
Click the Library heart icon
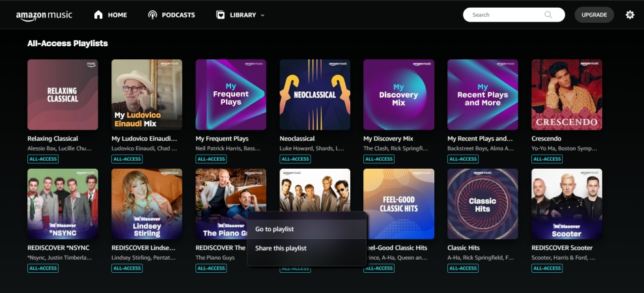coord(221,15)
